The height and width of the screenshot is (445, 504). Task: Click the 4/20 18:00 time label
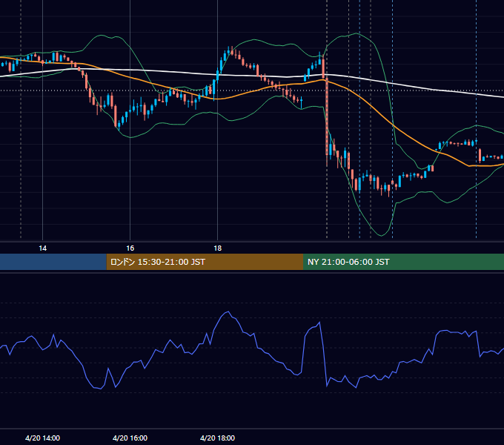(218, 438)
